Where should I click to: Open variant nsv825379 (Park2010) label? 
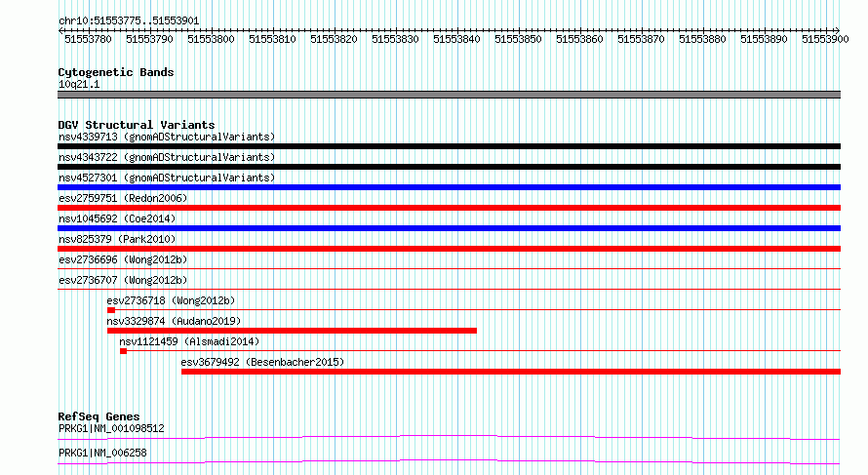click(117, 239)
